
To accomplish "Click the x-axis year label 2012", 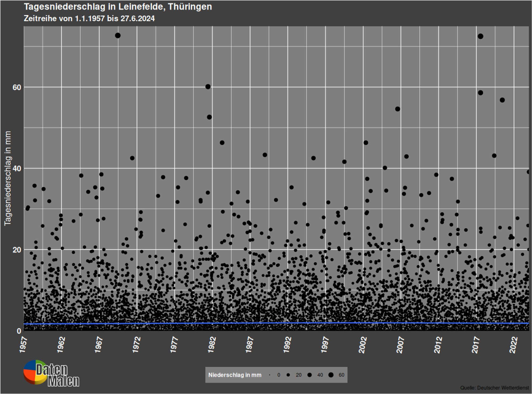I will (x=438, y=345).
